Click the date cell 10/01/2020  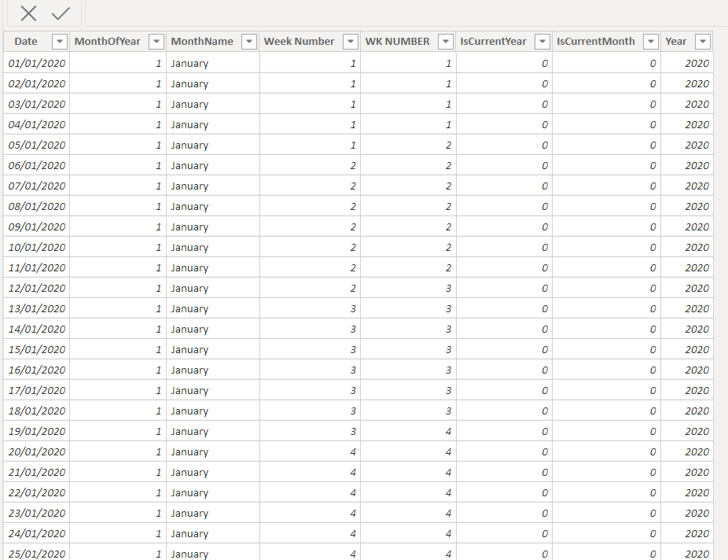[37, 247]
